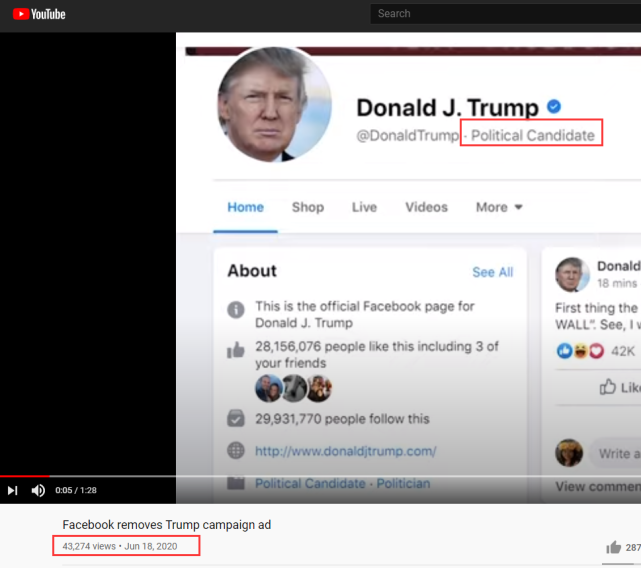The height and width of the screenshot is (568, 641).
Task: Click the '43,274 views' text
Action: 89,546
